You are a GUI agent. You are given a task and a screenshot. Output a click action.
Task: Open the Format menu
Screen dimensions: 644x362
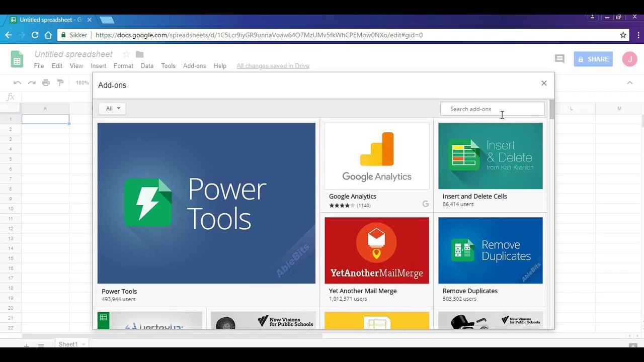click(123, 66)
